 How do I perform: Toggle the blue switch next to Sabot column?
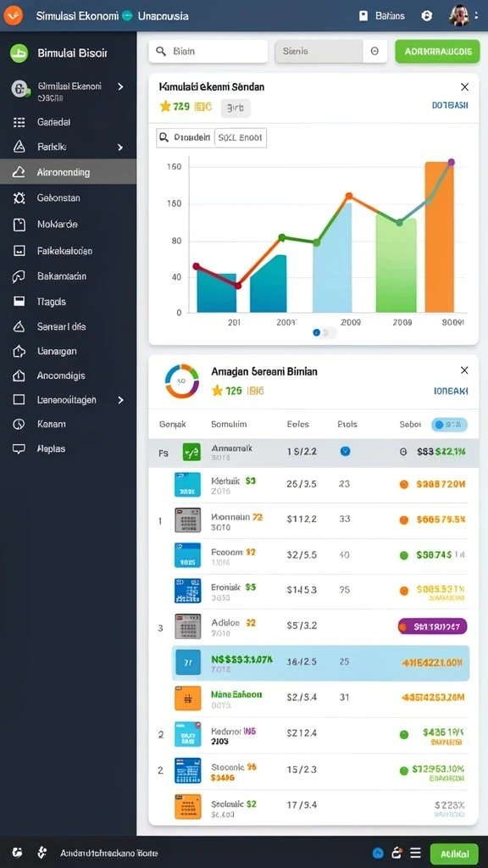pos(449,425)
